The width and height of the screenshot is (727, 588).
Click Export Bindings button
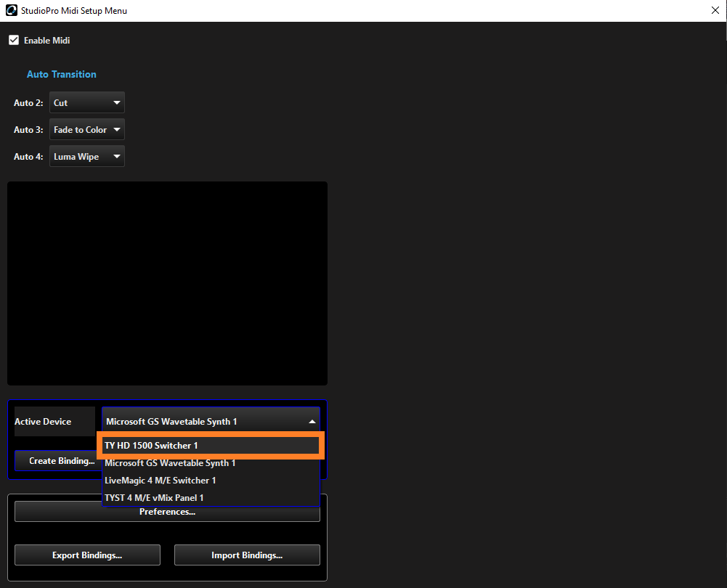click(87, 555)
